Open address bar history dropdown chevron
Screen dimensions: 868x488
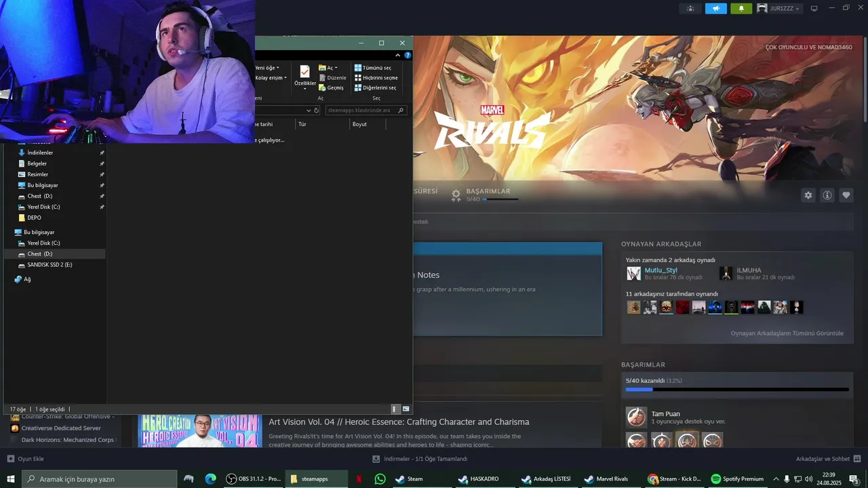coord(309,110)
